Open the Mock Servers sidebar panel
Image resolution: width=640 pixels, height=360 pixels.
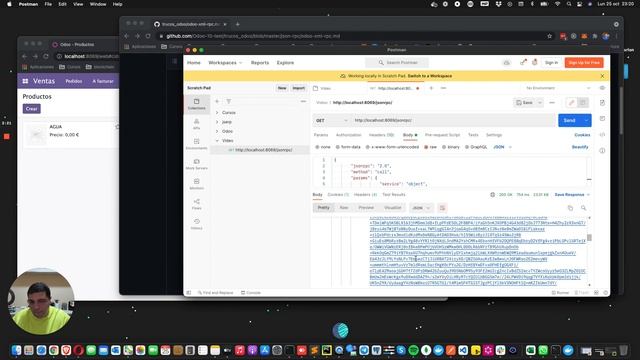(x=196, y=164)
